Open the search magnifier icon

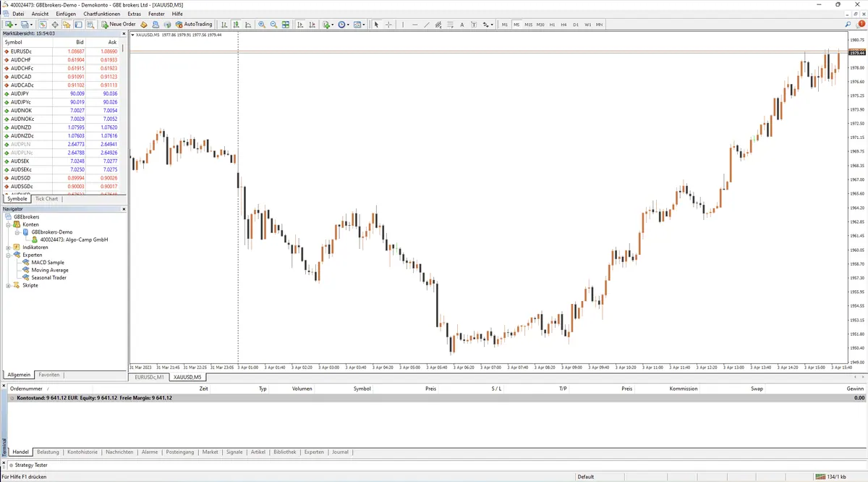pos(847,24)
